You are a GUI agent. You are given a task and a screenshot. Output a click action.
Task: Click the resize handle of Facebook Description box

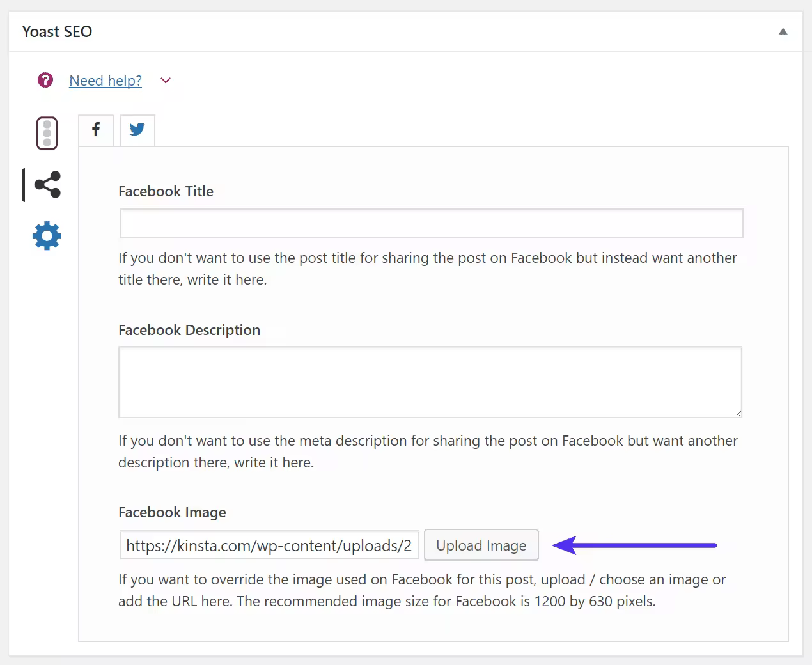(738, 414)
